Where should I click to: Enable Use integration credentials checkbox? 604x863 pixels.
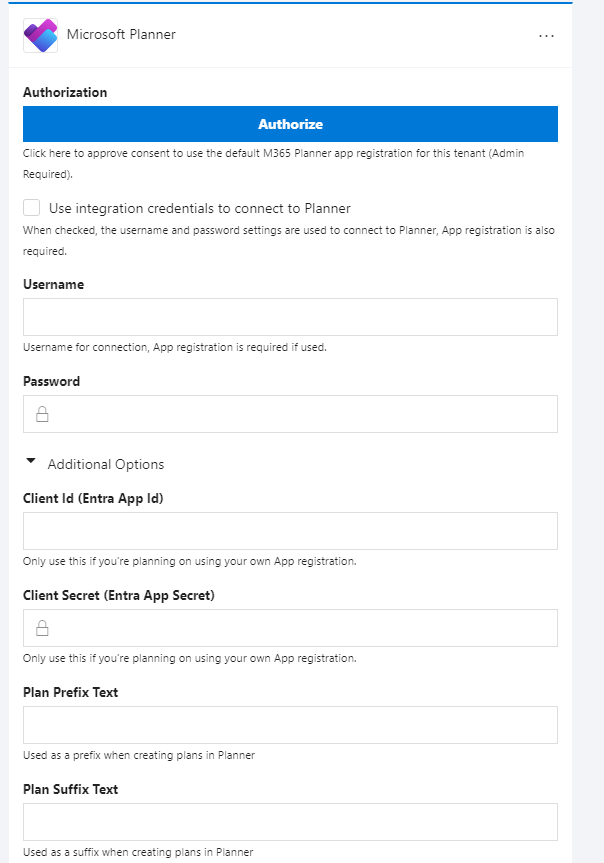(x=31, y=208)
